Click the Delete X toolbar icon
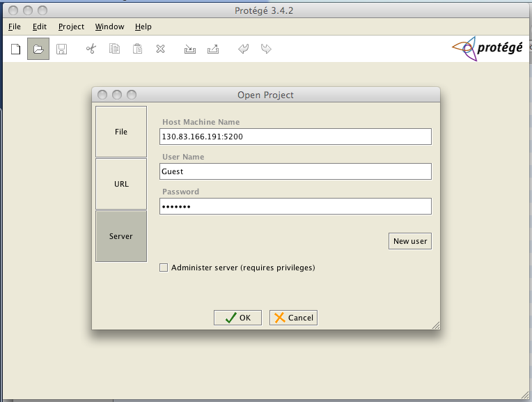This screenshot has height=402, width=532. pyautogui.click(x=160, y=49)
